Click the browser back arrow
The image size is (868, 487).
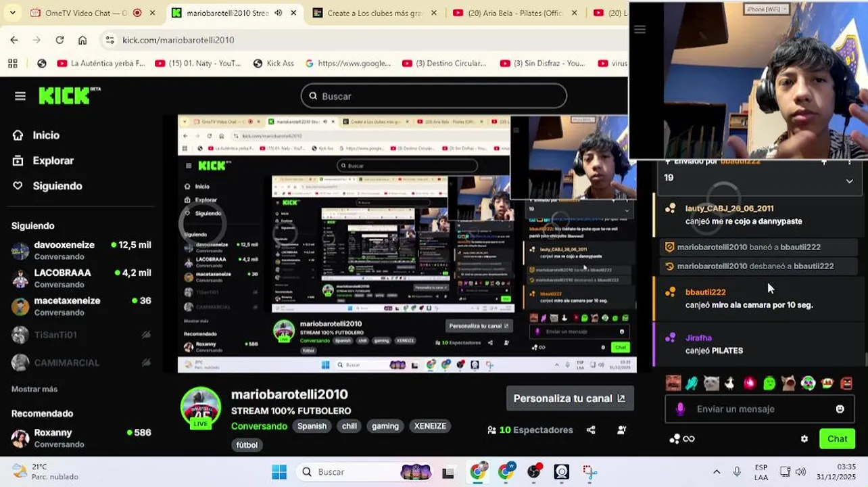point(14,40)
